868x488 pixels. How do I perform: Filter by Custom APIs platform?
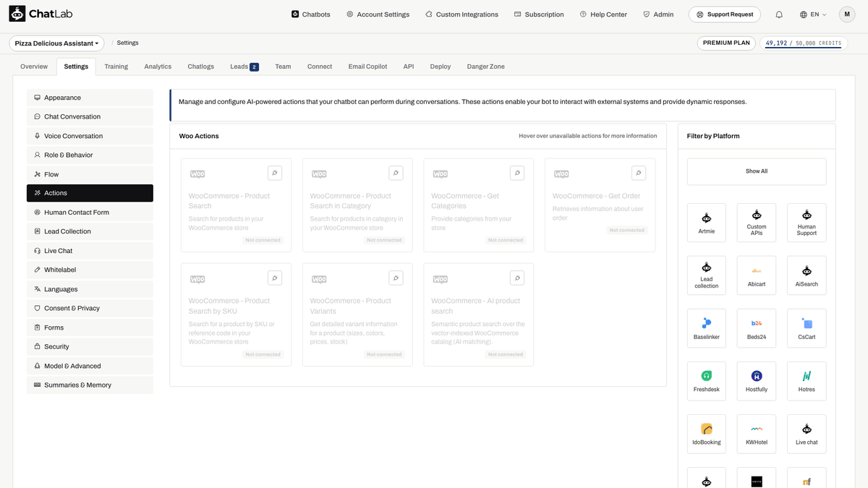[757, 223]
